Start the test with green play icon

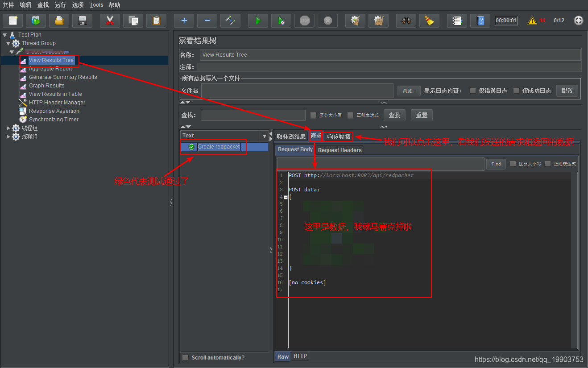(258, 21)
